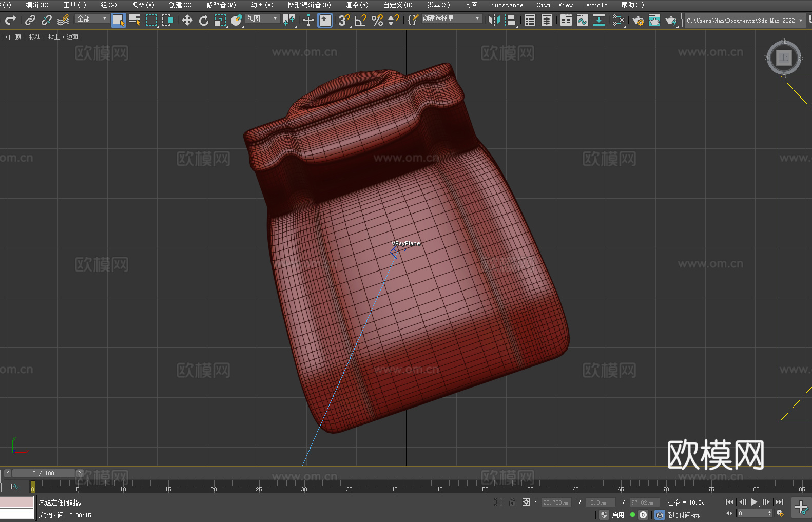Step to next frame
This screenshot has height=522, width=812.
pos(766,502)
